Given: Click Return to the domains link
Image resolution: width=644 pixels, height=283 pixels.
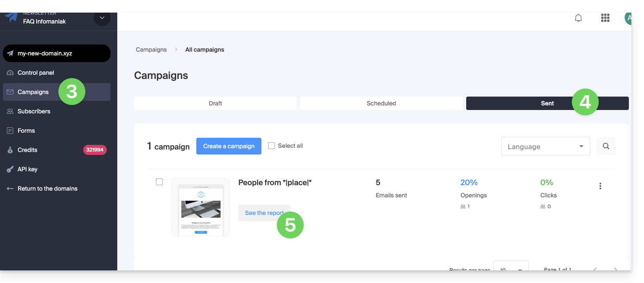Looking at the screenshot, I should coord(47,189).
